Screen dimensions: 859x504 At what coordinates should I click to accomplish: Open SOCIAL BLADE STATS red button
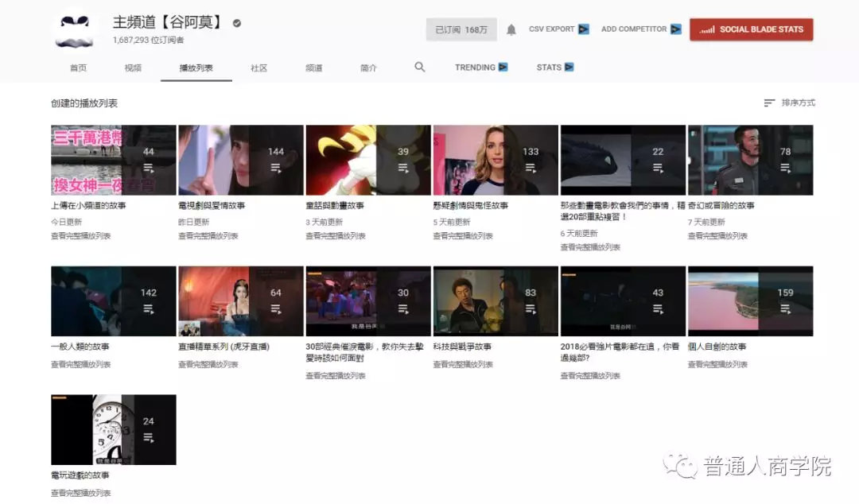tap(751, 29)
